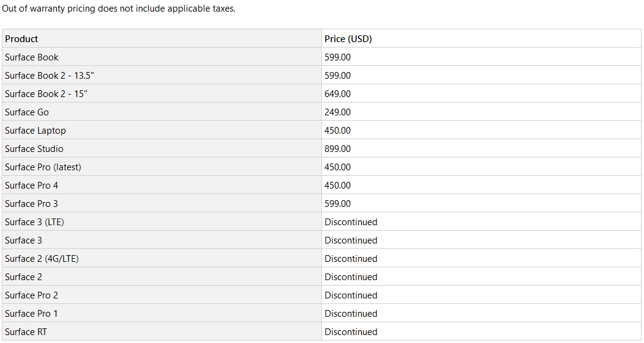Click the Price (USD) column header
The image size is (644, 343).
pyautogui.click(x=481, y=38)
